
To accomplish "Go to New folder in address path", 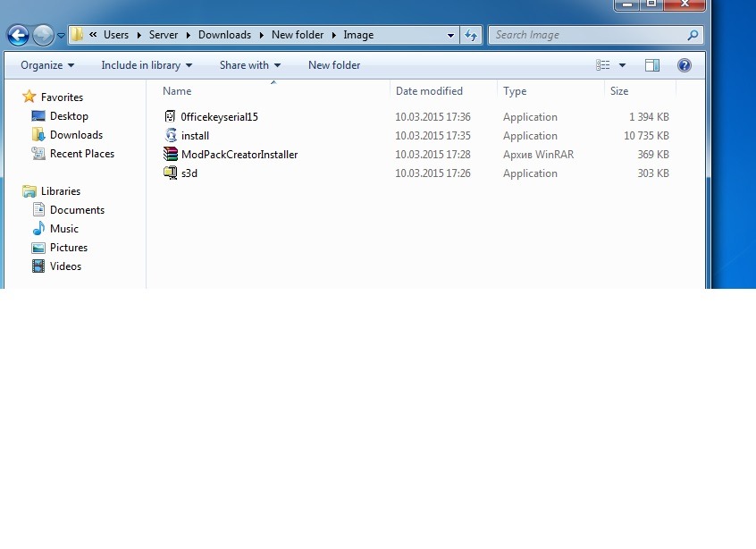I will click(x=298, y=35).
